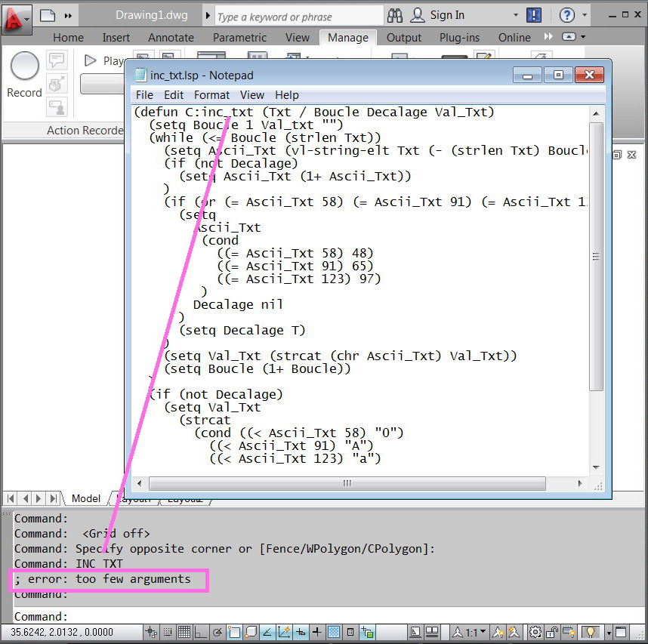Open Workspace Switching gear icon
Screen dimensions: 648x644
[535, 633]
